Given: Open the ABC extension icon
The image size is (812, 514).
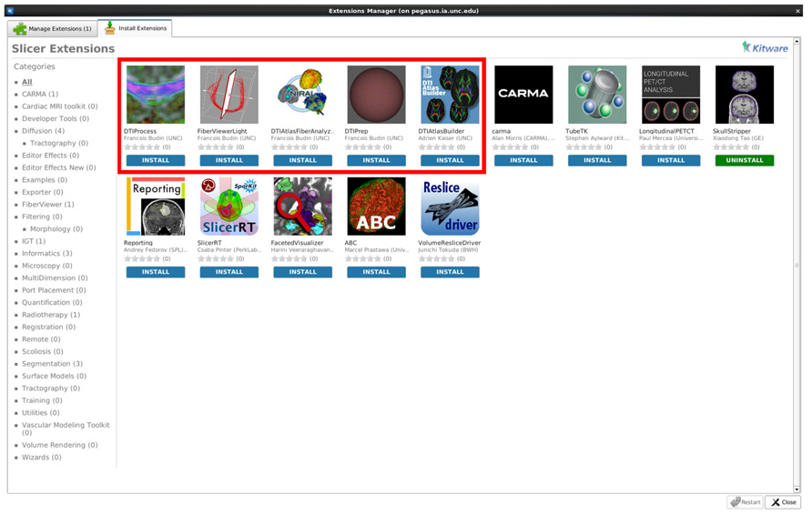Looking at the screenshot, I should pos(377,206).
